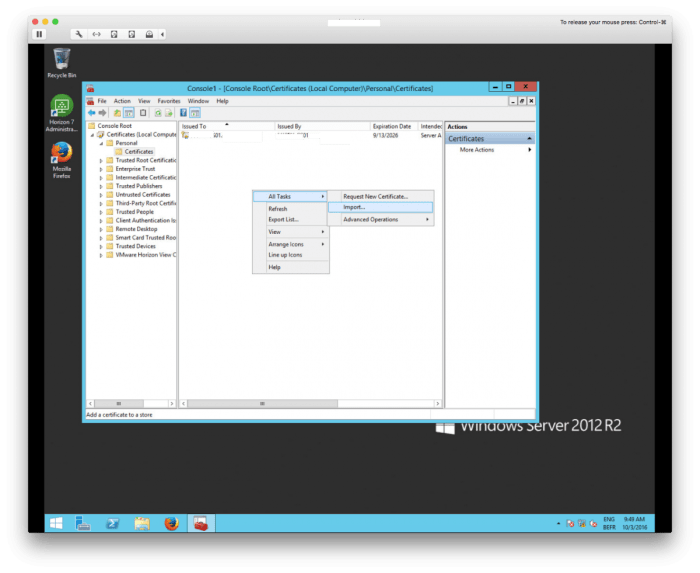
Task: Collapse the Certificates (Local Computer) tree node
Action: (93, 135)
